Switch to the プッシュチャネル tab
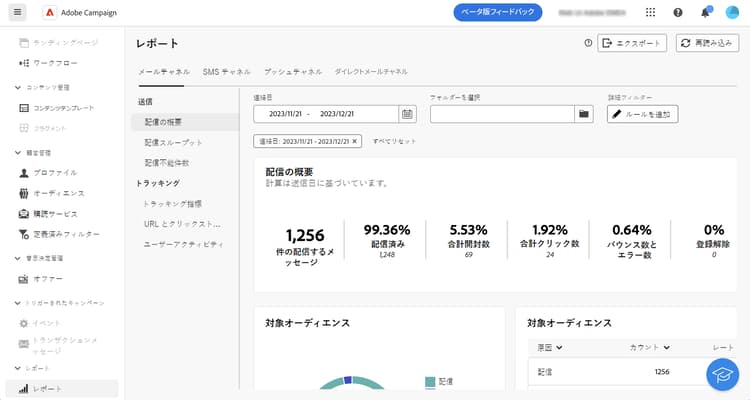The image size is (750, 400). tap(293, 72)
